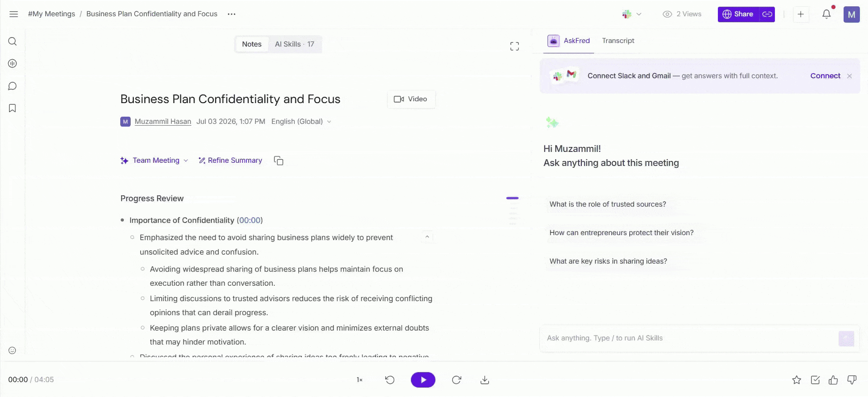Jump to the 00:00 timestamp link
The width and height of the screenshot is (868, 397).
click(x=250, y=220)
